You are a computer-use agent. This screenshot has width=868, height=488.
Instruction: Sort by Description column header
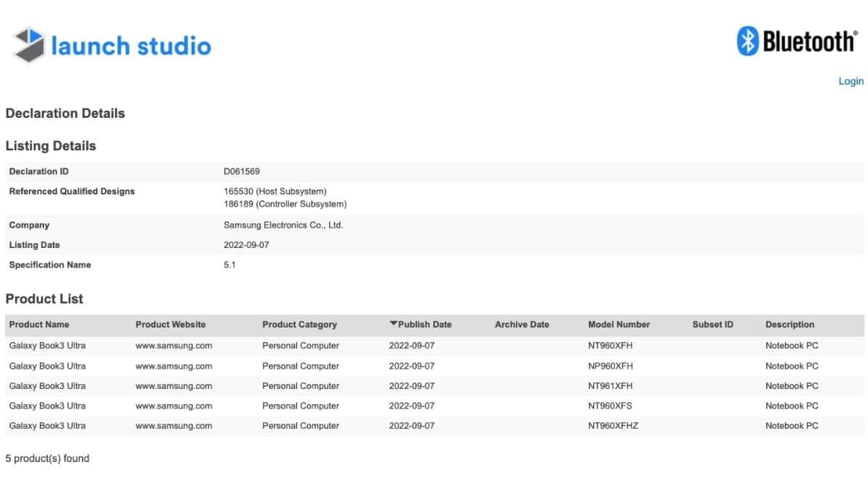tap(790, 325)
